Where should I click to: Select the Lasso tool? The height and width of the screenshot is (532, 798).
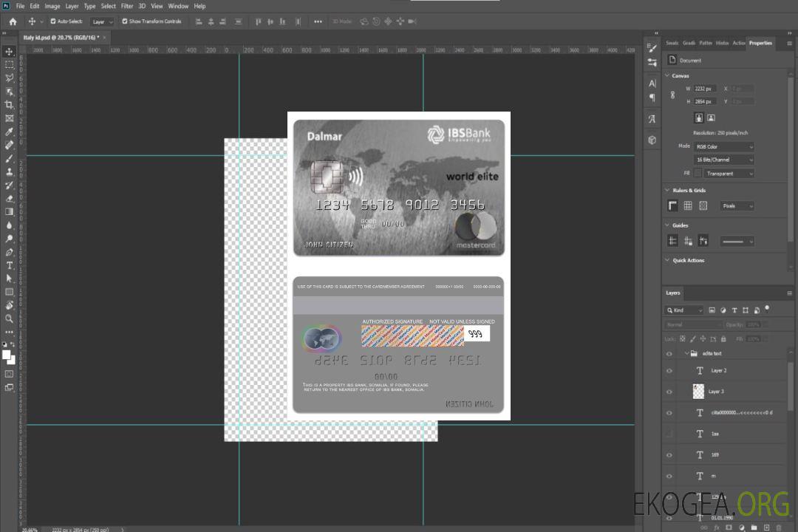coord(9,78)
